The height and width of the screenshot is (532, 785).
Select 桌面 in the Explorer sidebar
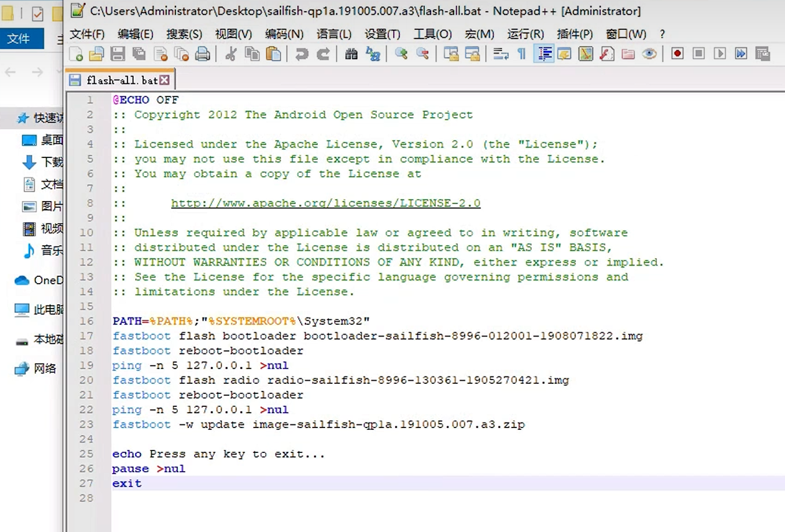[x=52, y=140]
